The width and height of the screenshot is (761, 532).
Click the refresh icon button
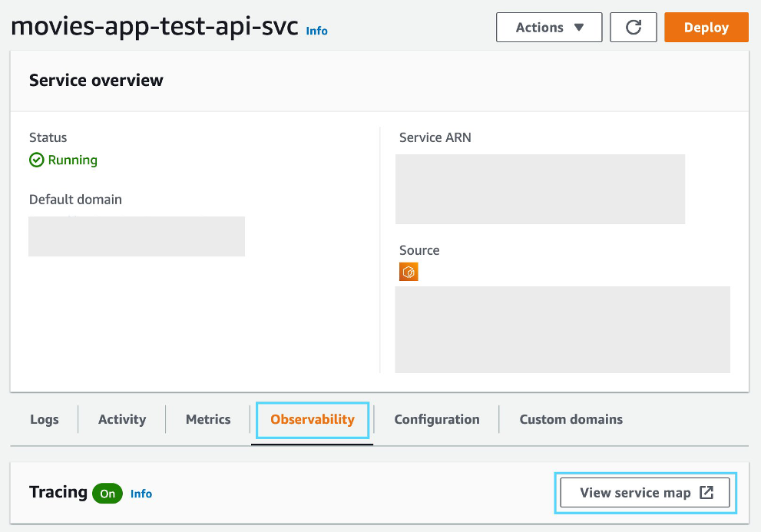634,28
